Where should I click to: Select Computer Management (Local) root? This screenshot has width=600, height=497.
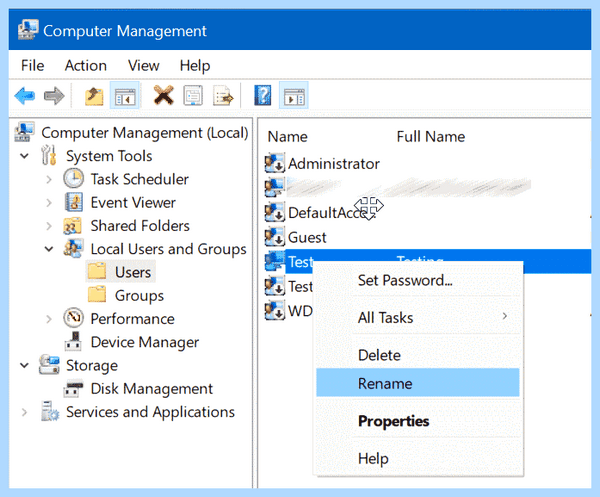coord(145,133)
